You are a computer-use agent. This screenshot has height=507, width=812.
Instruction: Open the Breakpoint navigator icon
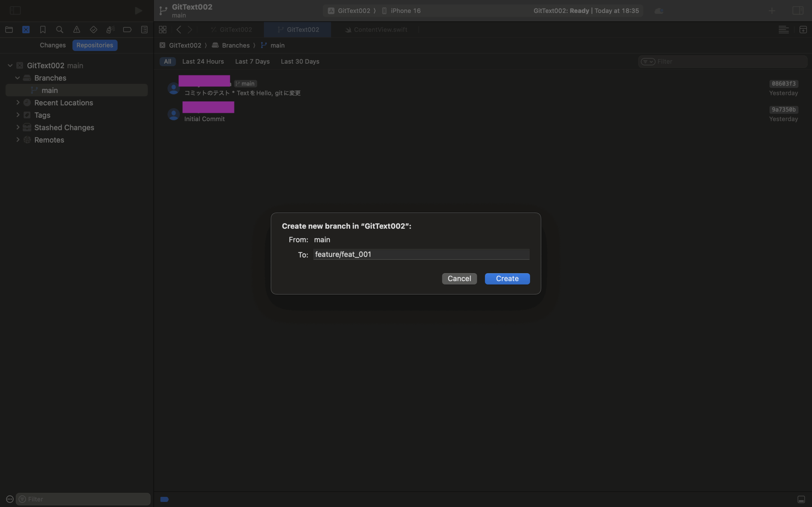tap(127, 29)
